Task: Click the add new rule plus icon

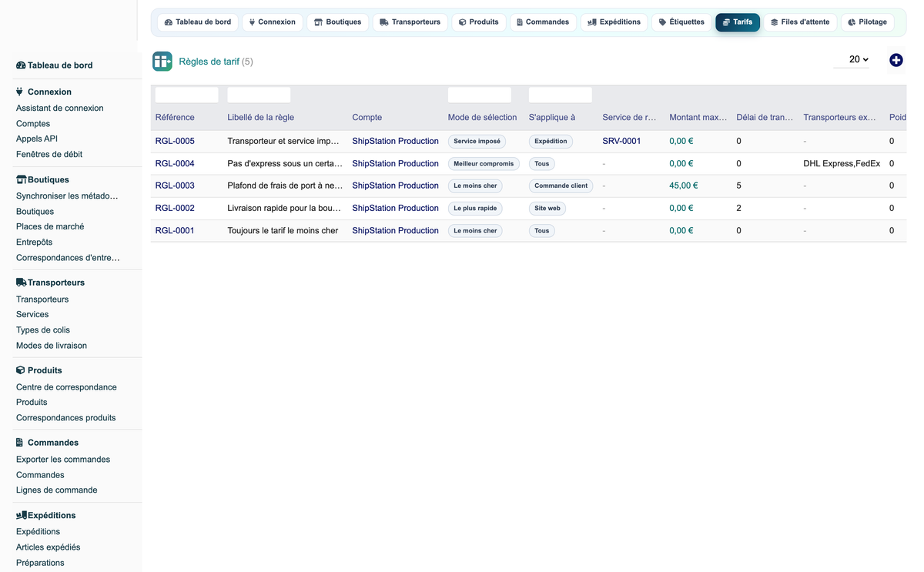Action: click(896, 60)
